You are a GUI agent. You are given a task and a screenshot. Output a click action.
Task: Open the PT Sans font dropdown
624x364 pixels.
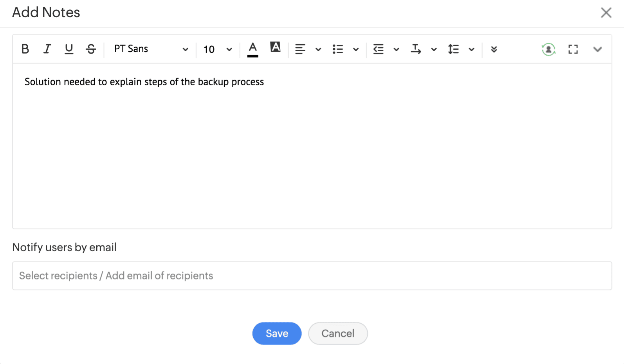coord(151,49)
